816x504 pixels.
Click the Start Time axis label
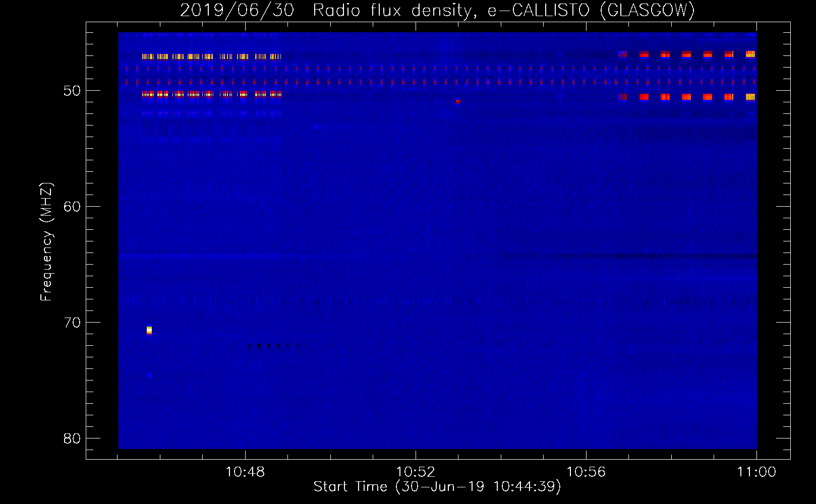point(437,487)
